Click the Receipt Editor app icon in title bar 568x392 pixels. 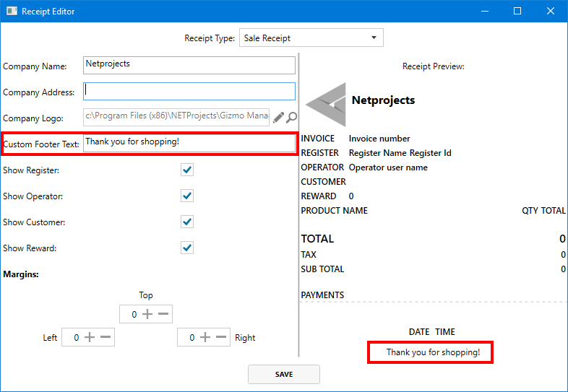(x=12, y=11)
